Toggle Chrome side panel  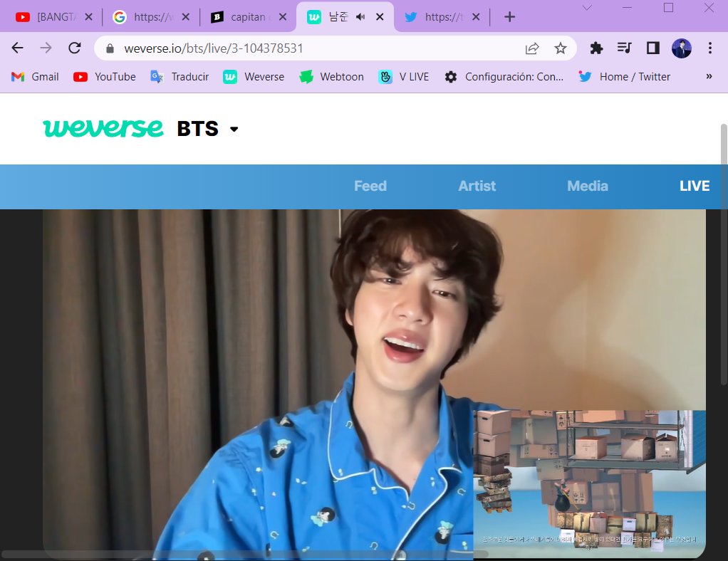click(x=652, y=48)
